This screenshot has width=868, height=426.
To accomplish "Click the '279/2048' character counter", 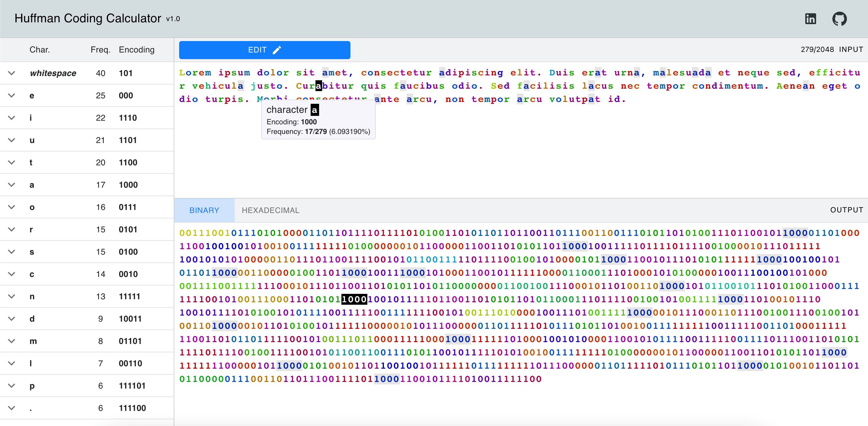I will 817,49.
